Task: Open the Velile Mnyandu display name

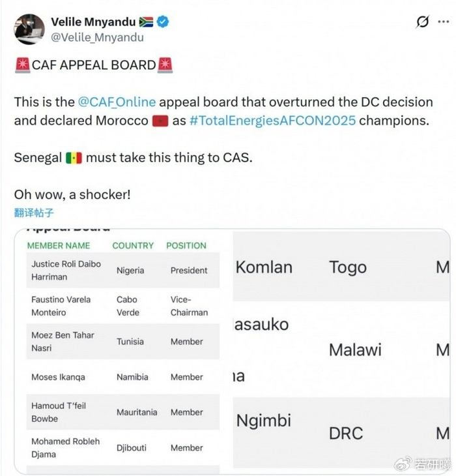Action: tap(93, 22)
